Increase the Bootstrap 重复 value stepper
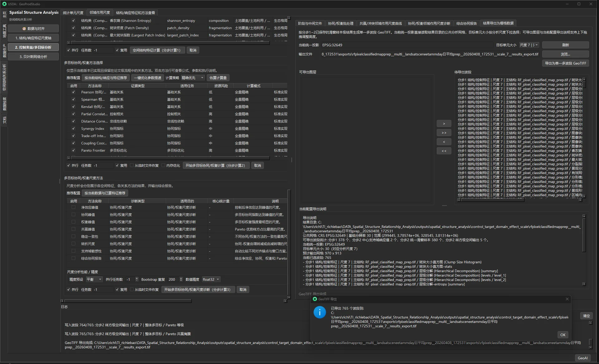This screenshot has width=599, height=364. pos(181,278)
